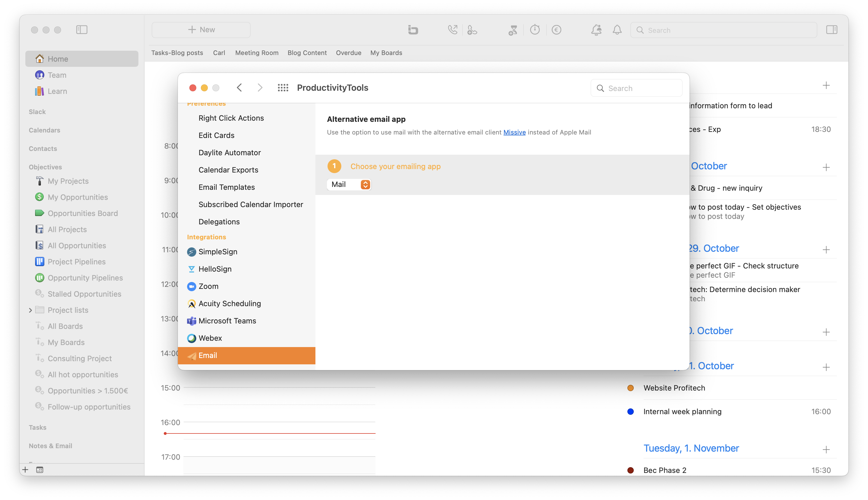The width and height of the screenshot is (868, 500).
Task: Add item to Tuesday, 1. November
Action: 826,450
